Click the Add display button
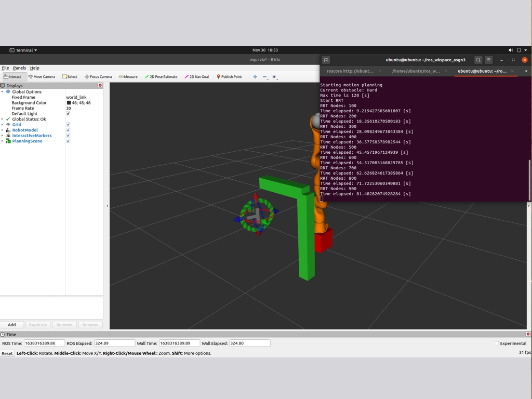Screen dimensions: 532x399 click(x=11, y=325)
